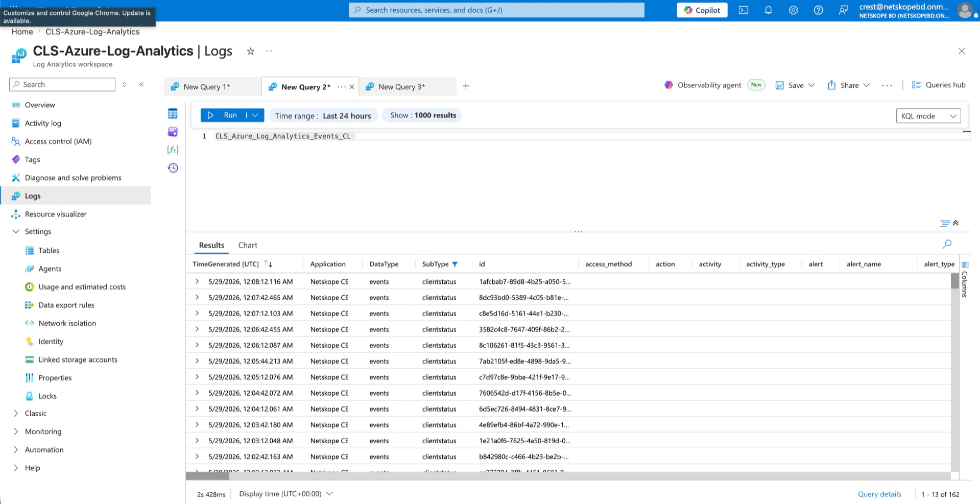
Task: Click the account avatar picture
Action: [965, 10]
